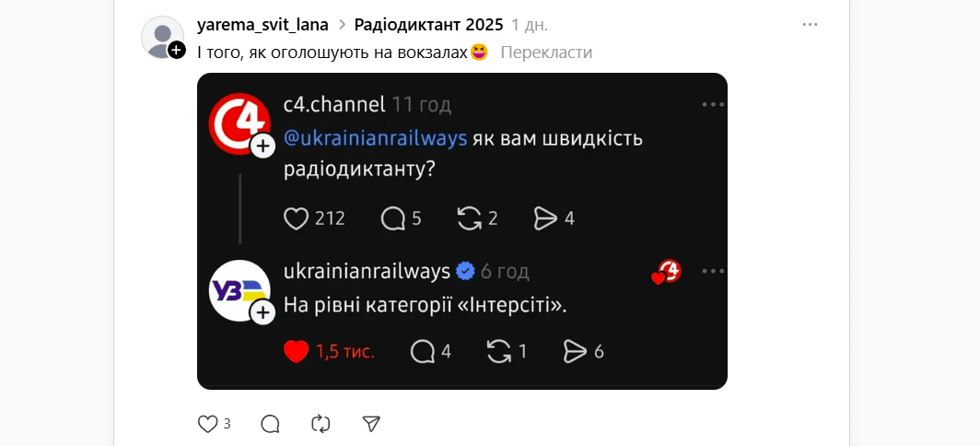
Task: Open yarema_svit_lana username link
Action: (262, 24)
